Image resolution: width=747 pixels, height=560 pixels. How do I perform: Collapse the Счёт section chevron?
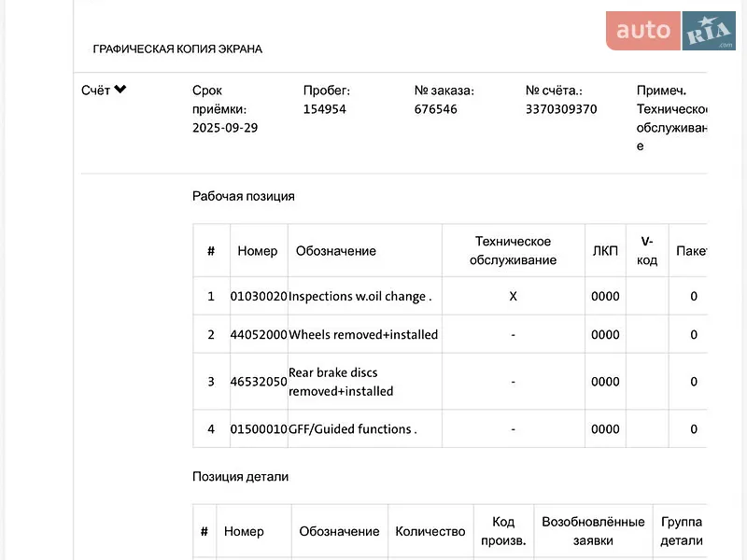click(120, 90)
